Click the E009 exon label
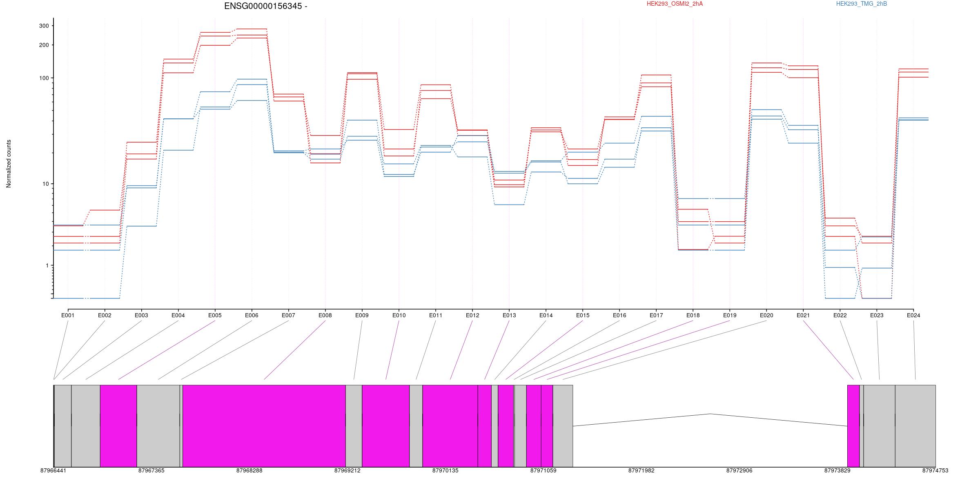 tap(362, 315)
